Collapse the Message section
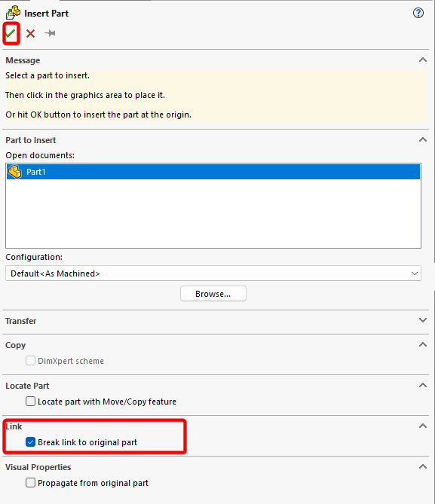Image resolution: width=435 pixels, height=504 pixels. 423,60
